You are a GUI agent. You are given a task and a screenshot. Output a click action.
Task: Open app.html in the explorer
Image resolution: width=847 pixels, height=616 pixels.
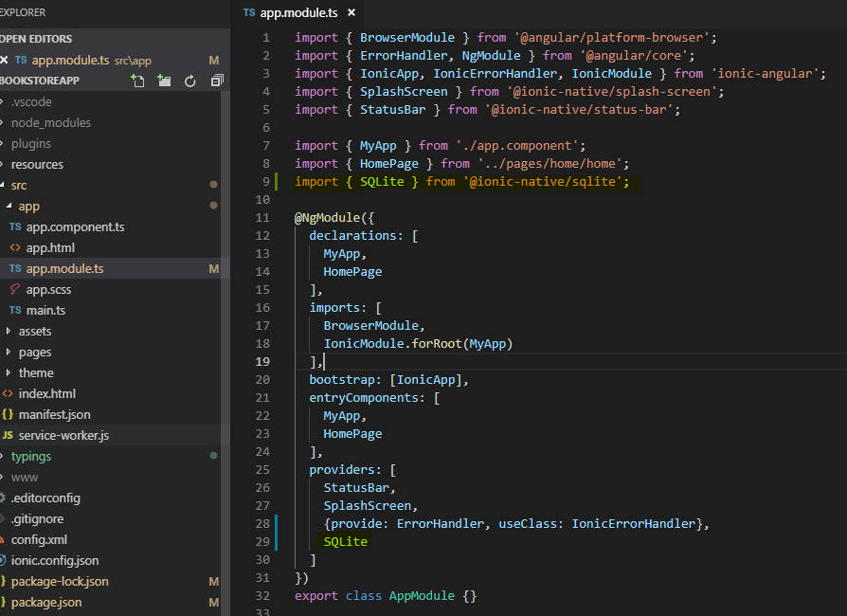[x=50, y=247]
